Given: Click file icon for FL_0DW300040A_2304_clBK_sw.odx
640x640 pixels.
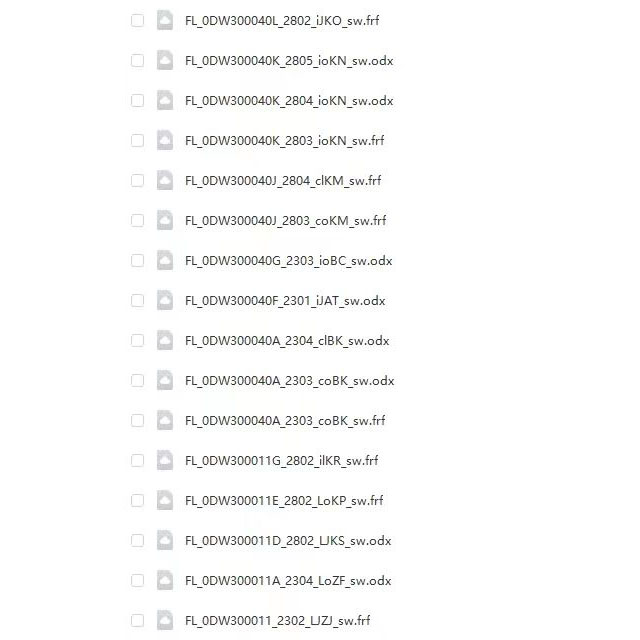Looking at the screenshot, I should (165, 340).
